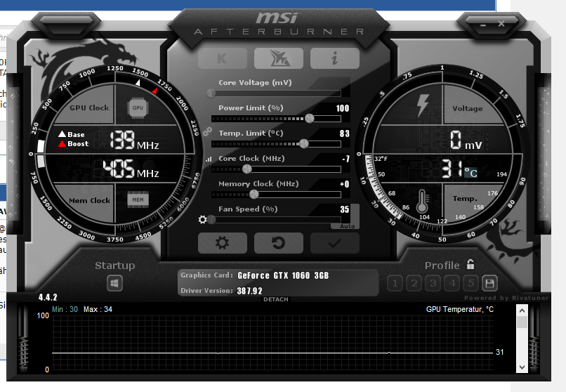Select profile slot 4
The width and height of the screenshot is (566, 392).
pos(452,283)
